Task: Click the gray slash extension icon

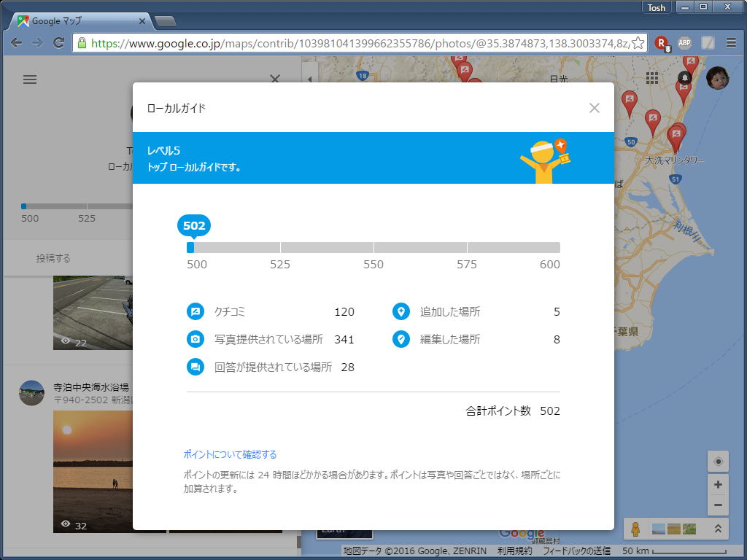Action: tap(708, 43)
